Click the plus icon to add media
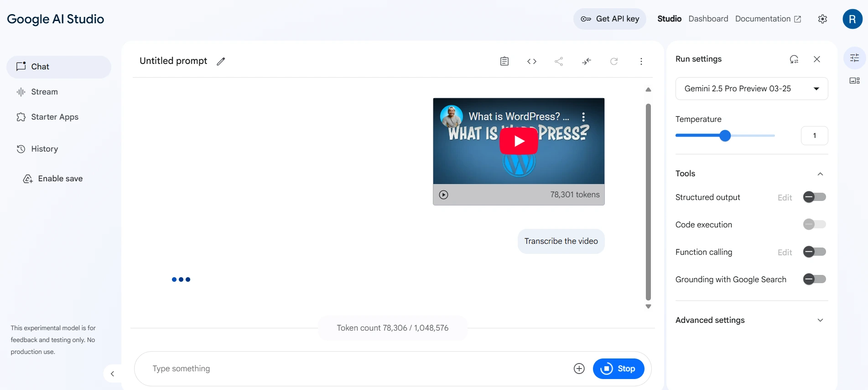Image resolution: width=868 pixels, height=390 pixels. click(579, 369)
